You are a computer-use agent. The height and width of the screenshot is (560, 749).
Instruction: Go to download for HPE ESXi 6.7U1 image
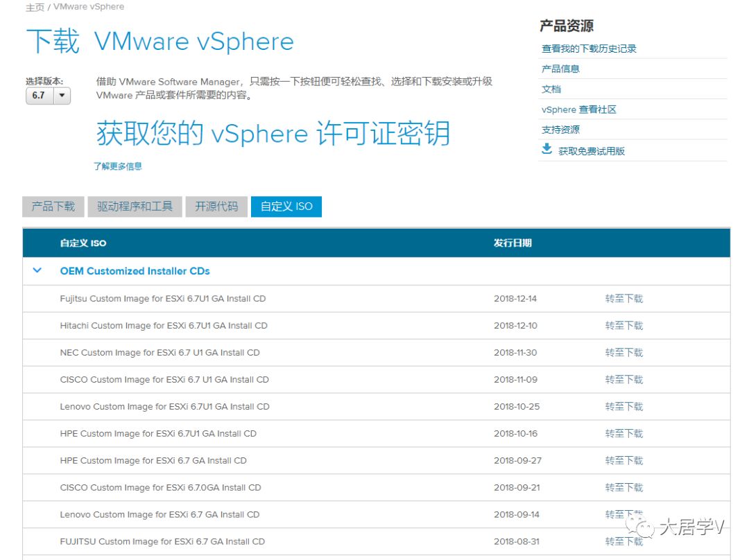click(624, 433)
